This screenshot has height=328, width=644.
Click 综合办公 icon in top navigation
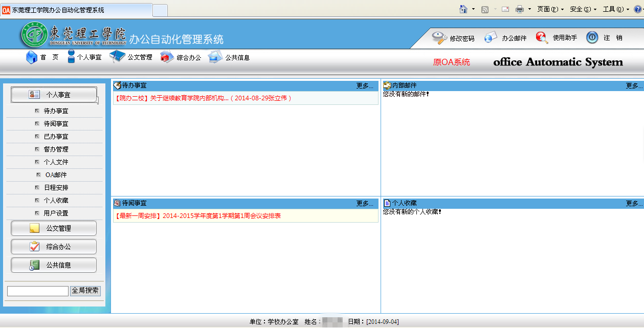[167, 57]
